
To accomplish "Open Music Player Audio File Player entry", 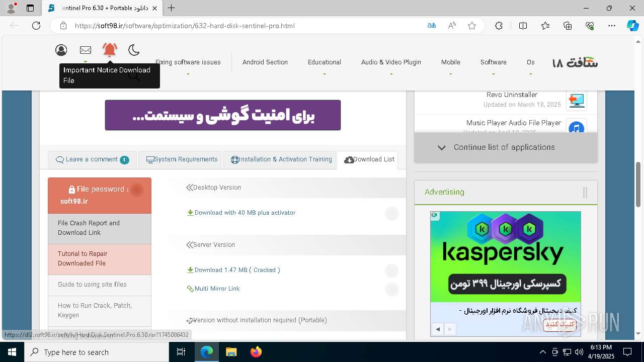I will (513, 123).
